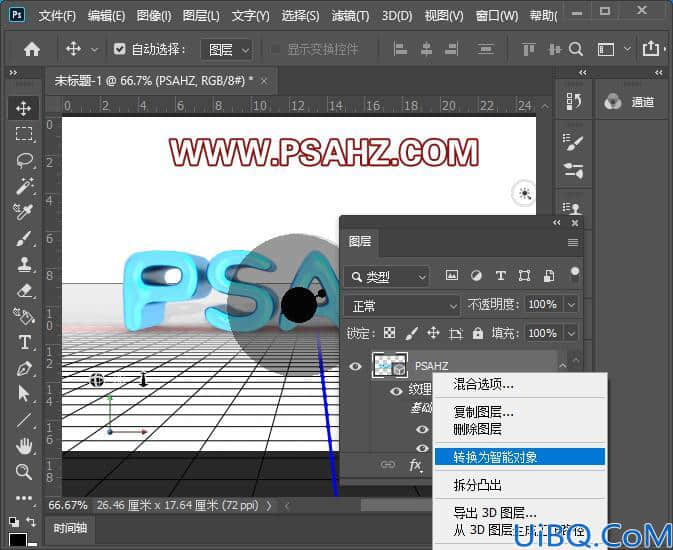
Task: Toggle visibility of the textures sub-item
Action: (x=396, y=391)
